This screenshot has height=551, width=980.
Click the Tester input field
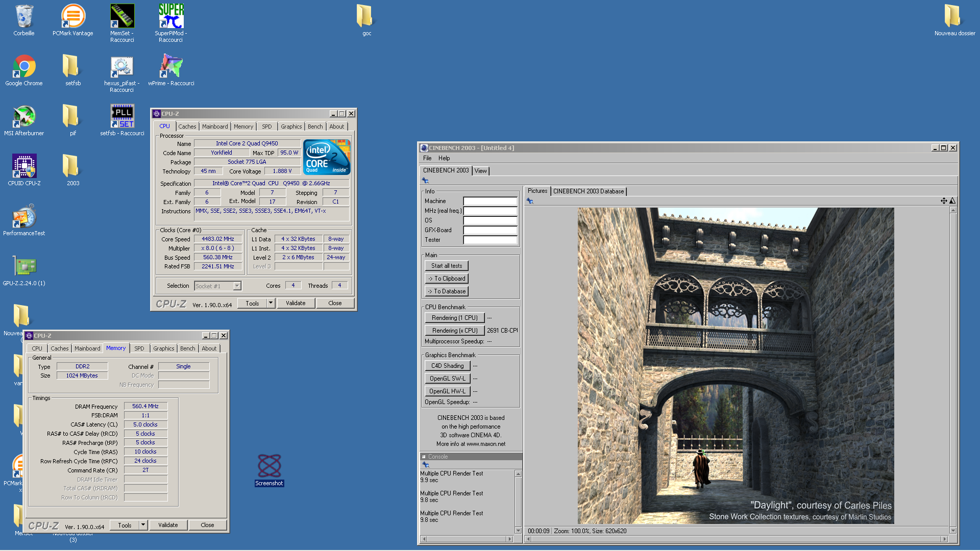pyautogui.click(x=490, y=240)
